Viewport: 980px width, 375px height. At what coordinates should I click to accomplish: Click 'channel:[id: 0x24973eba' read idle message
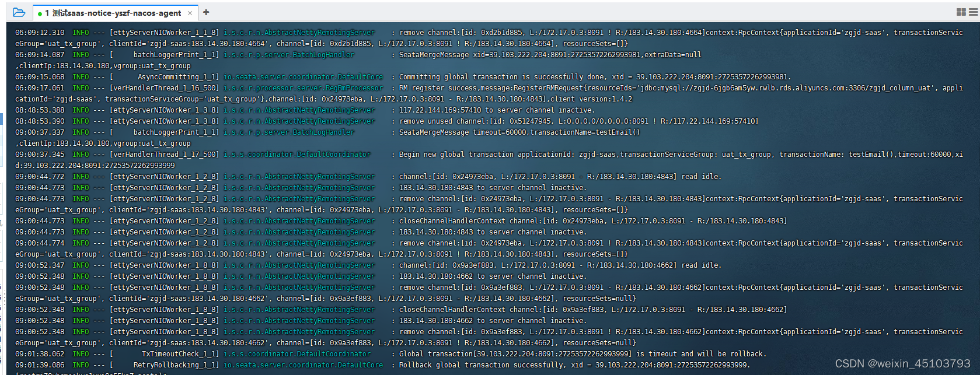(560, 177)
